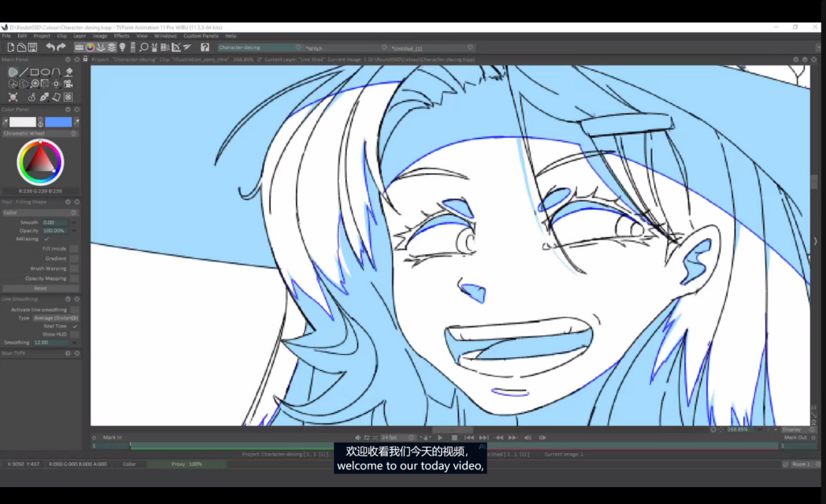
Task: Toggle the Real Time checkbox
Action: point(74,326)
